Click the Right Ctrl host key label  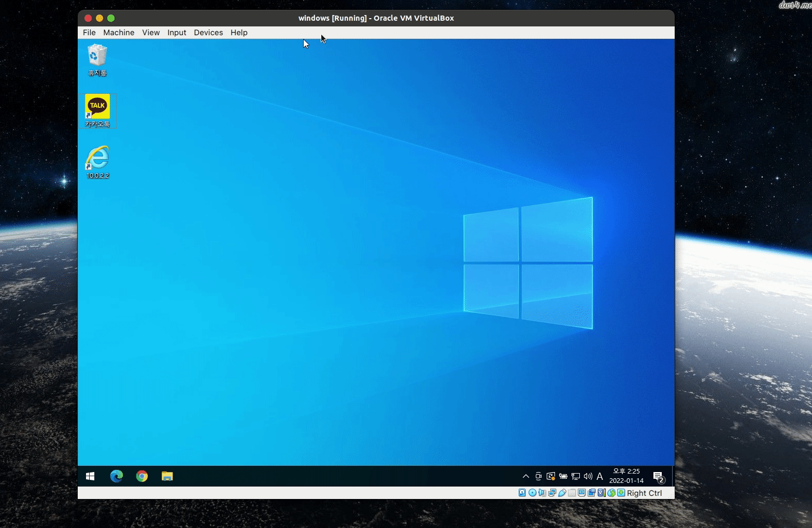pyautogui.click(x=645, y=493)
